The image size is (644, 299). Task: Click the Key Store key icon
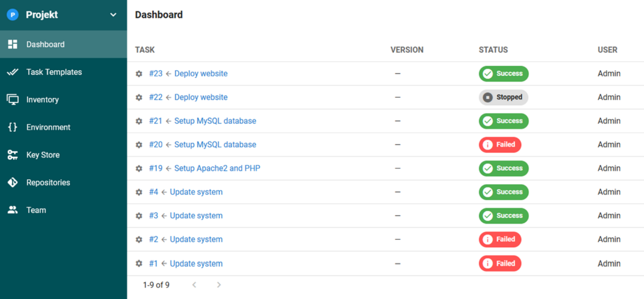tap(13, 155)
